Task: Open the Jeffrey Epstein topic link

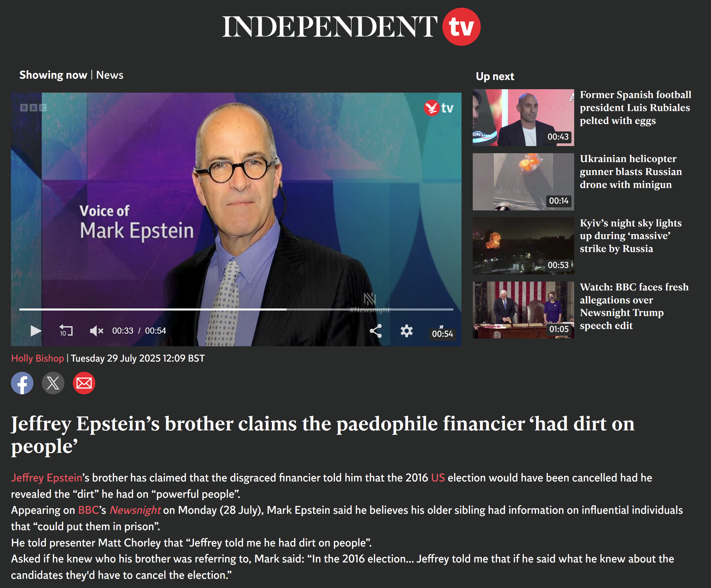Action: [47, 478]
